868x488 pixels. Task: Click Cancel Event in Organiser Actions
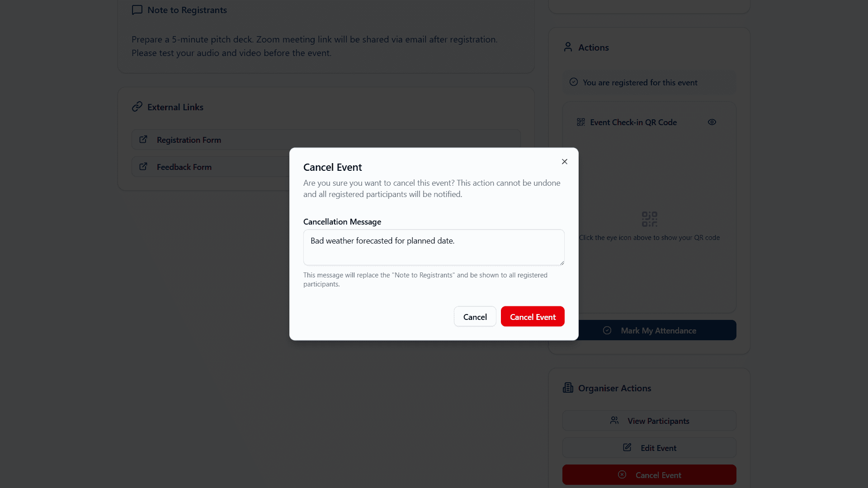pos(649,475)
